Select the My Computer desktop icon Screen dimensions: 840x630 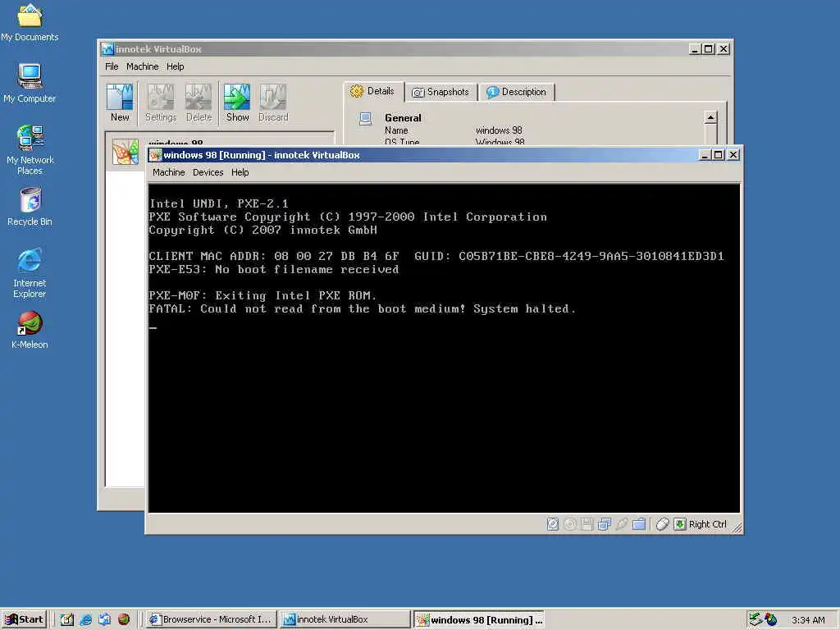30,83
